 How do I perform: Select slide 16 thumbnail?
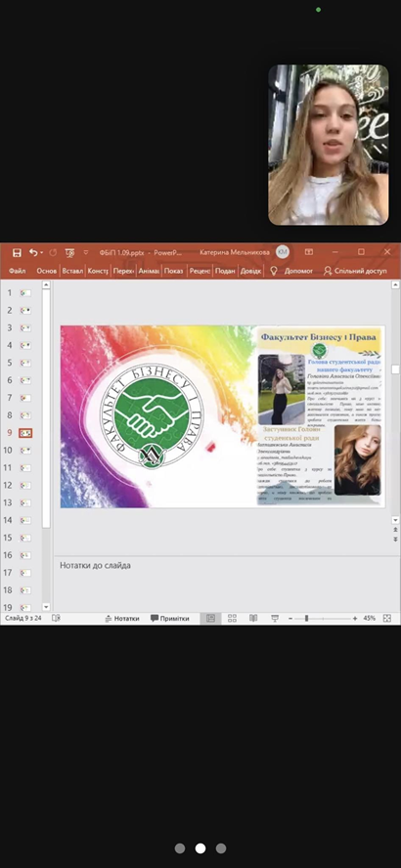[x=25, y=555]
